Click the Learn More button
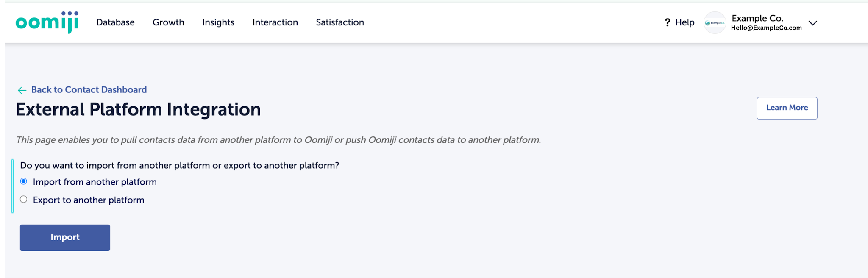This screenshot has width=868, height=278. point(787,108)
